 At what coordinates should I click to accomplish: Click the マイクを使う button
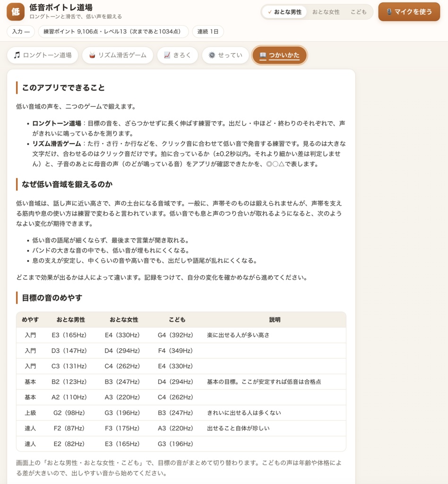coord(409,12)
